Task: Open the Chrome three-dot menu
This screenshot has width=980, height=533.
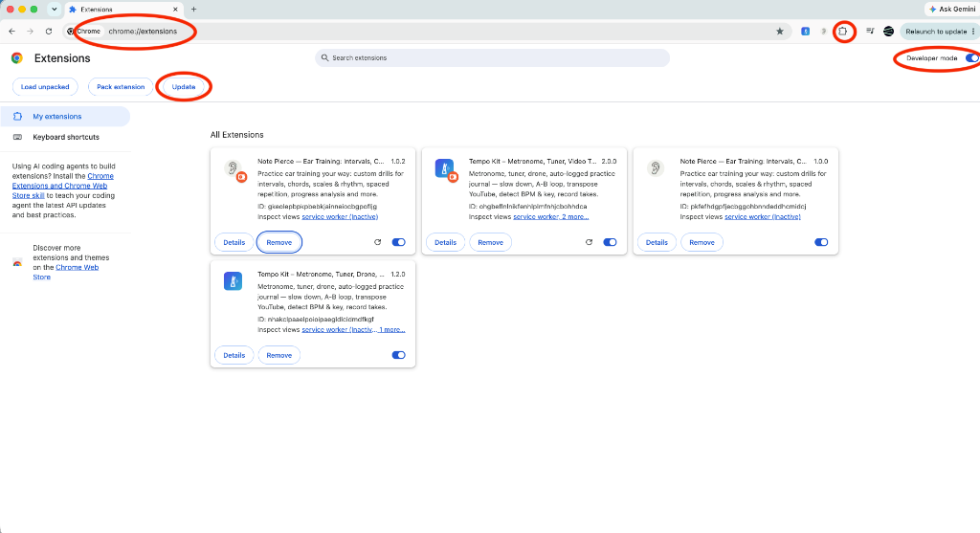Action: pos(973,32)
